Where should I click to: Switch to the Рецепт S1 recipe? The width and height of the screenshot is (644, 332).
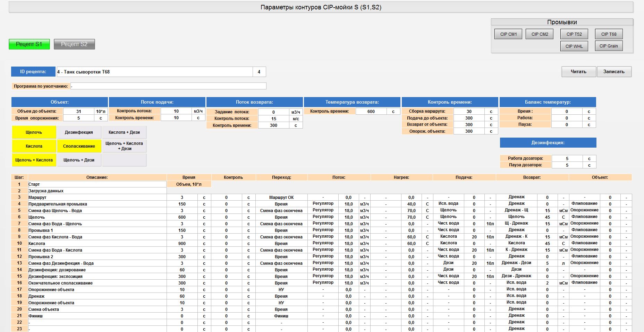tap(29, 44)
